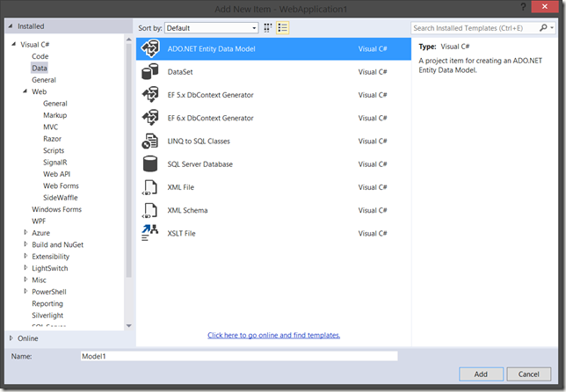Screen dimensions: 566x392
Task: Click the Cancel button
Action: click(x=528, y=374)
